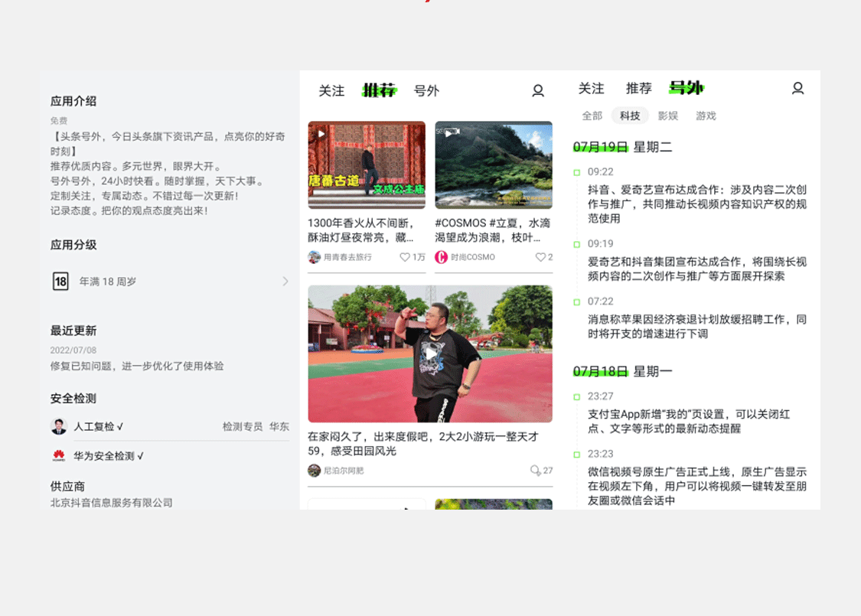This screenshot has height=616, width=861.
Task: Select the 供应商 heading
Action: (x=67, y=487)
